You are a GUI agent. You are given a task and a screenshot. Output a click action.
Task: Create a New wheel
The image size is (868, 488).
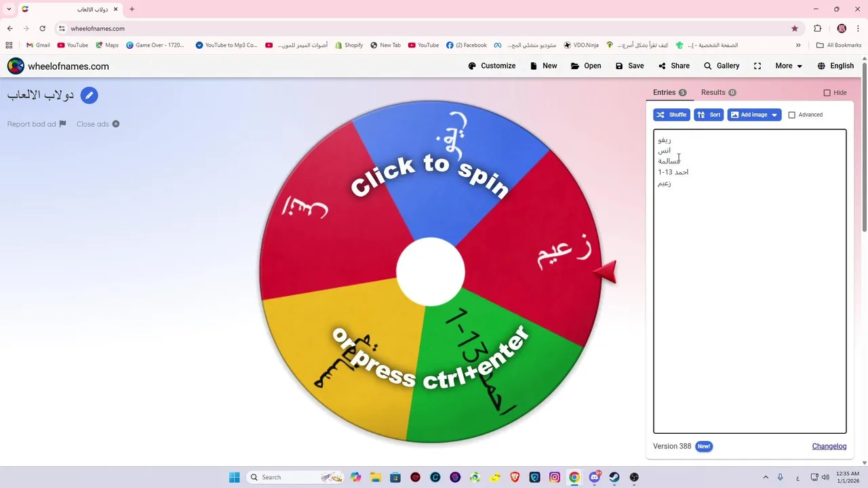pos(543,66)
